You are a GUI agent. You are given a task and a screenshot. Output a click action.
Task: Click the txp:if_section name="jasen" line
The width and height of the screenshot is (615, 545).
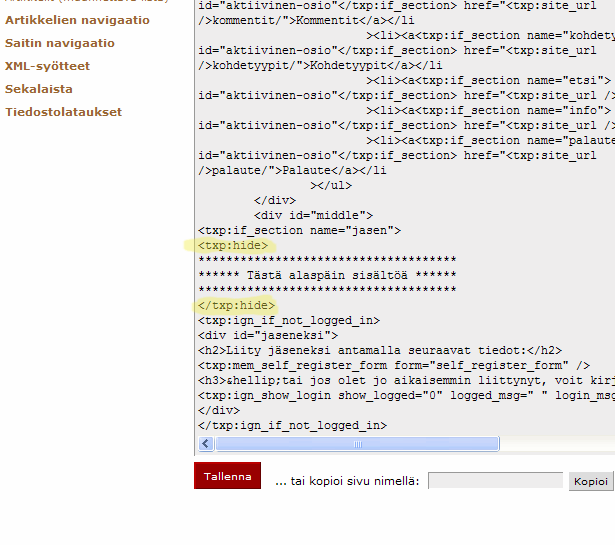pos(299,230)
